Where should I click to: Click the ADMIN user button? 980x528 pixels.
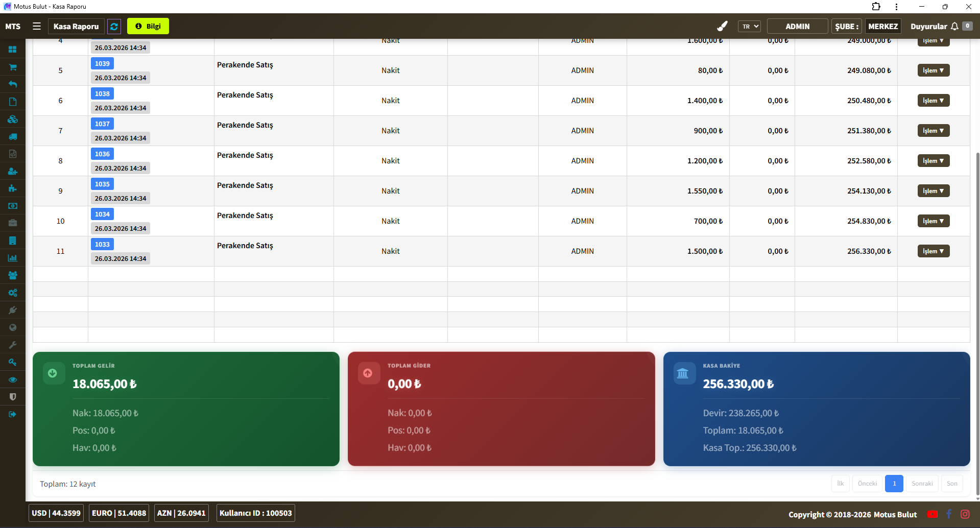click(797, 26)
